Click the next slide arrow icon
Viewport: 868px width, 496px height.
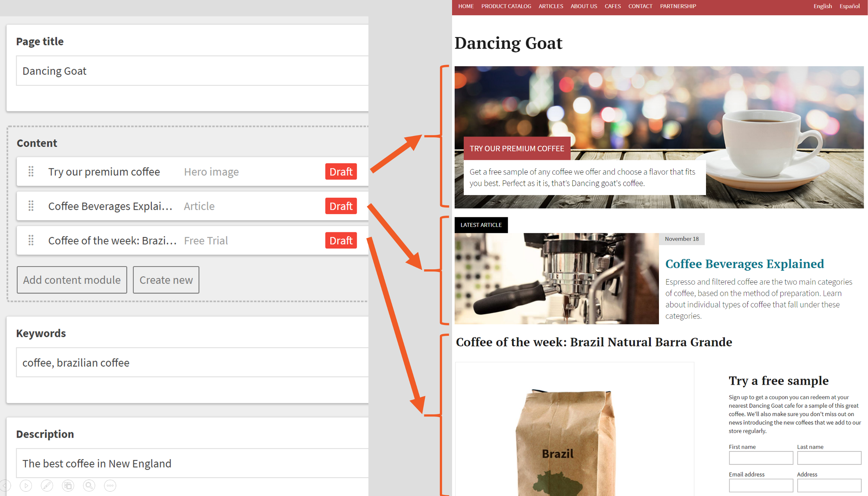[26, 486]
